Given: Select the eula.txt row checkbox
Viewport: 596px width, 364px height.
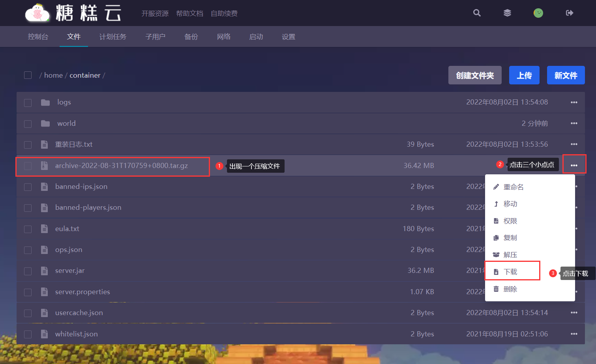Looking at the screenshot, I should (28, 229).
